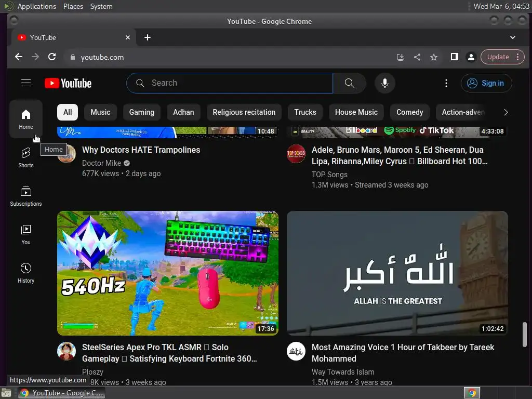Select the Trucks category chip
This screenshot has width=532, height=399.
pos(305,112)
